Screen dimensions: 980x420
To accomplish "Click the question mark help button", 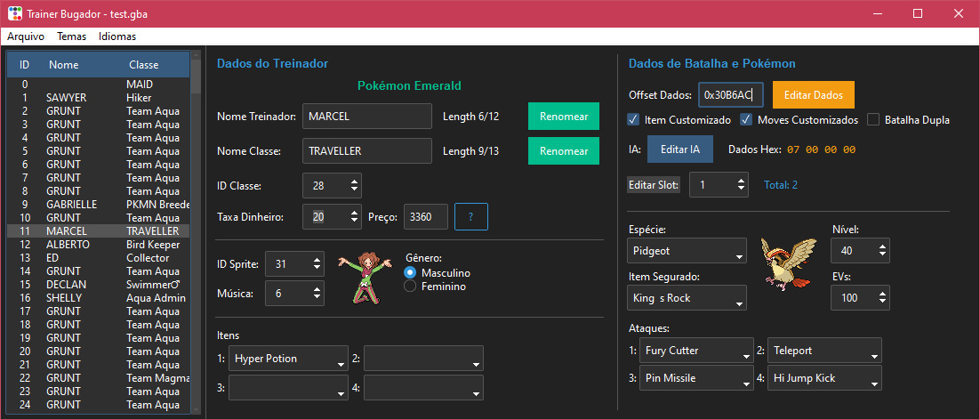I will [x=470, y=217].
